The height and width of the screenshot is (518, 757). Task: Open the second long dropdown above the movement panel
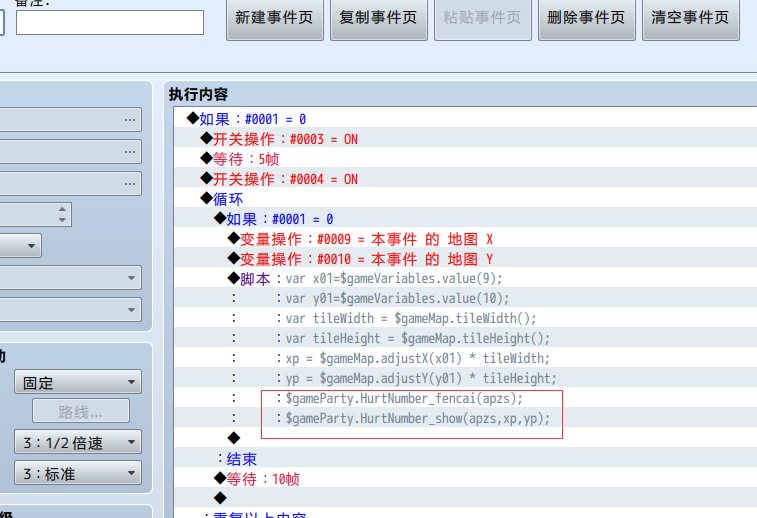click(x=70, y=309)
